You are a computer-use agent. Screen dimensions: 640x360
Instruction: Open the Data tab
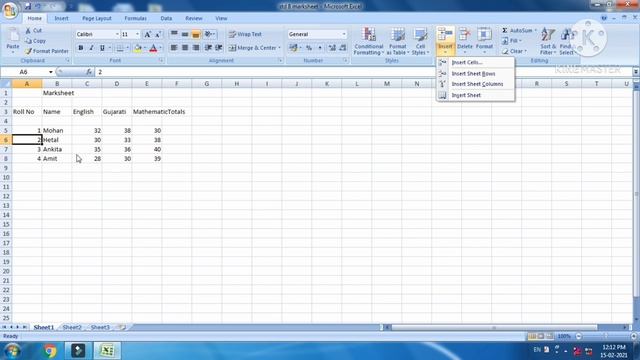(x=166, y=18)
